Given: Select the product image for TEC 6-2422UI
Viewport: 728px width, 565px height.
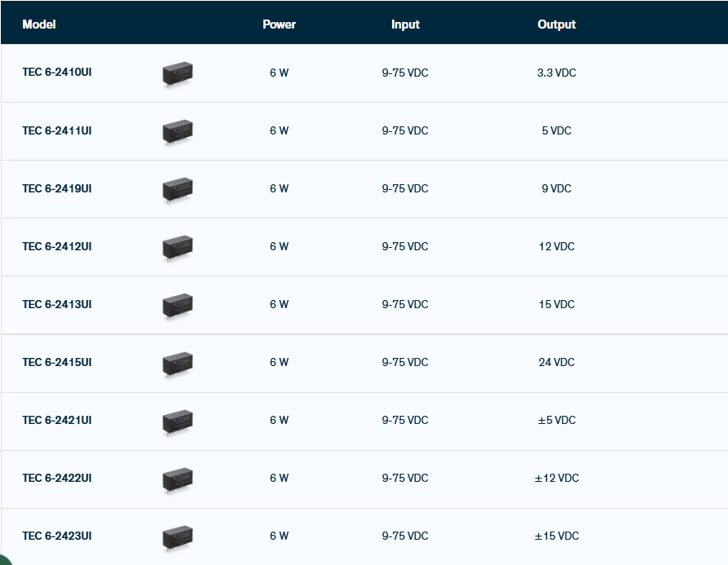Looking at the screenshot, I should 178,479.
